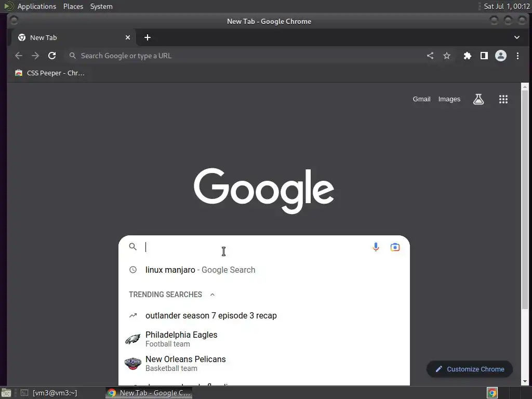Click the Google logo
Viewport: 532px width, 399px height.
tap(264, 191)
